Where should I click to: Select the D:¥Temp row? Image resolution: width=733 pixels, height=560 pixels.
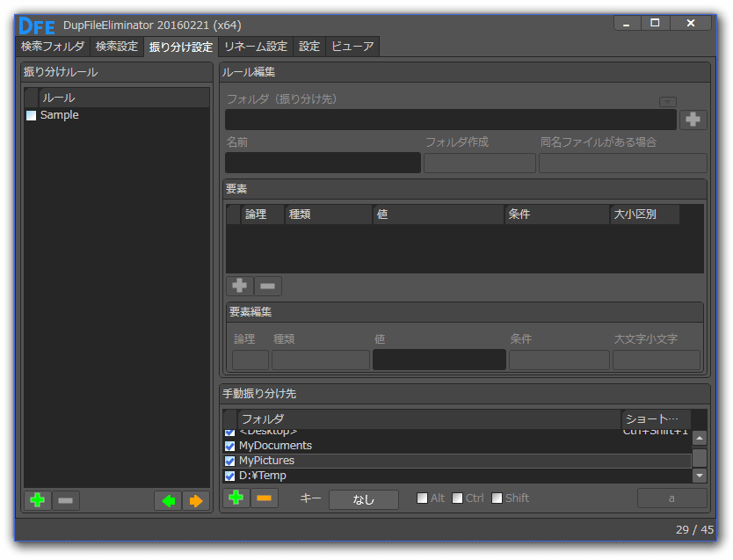point(457,476)
